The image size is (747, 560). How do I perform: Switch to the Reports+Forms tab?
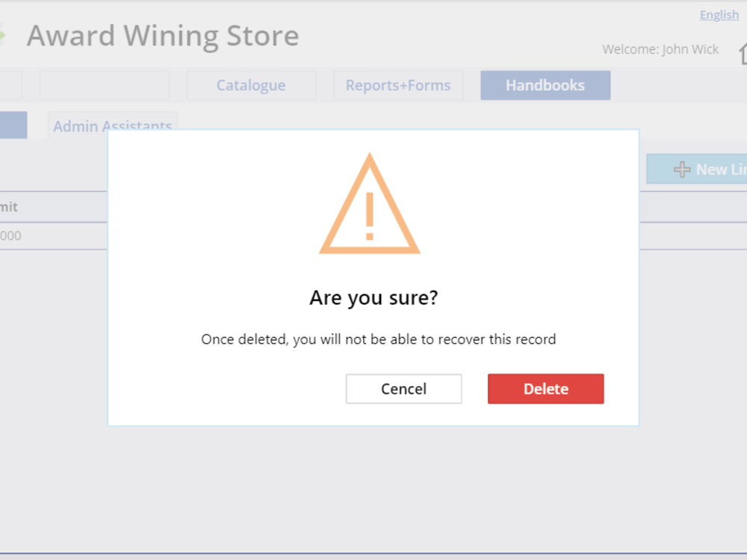tap(398, 85)
